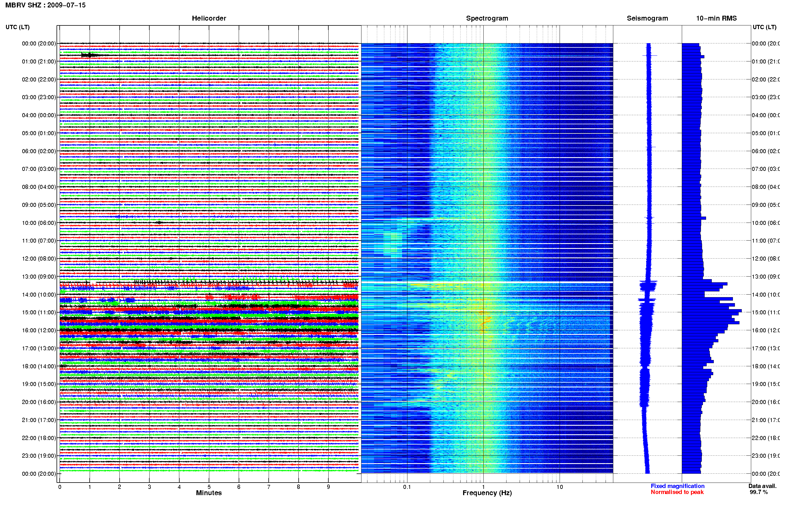Click the Normalised to peak legend text
The image size is (812, 508).
point(677,492)
